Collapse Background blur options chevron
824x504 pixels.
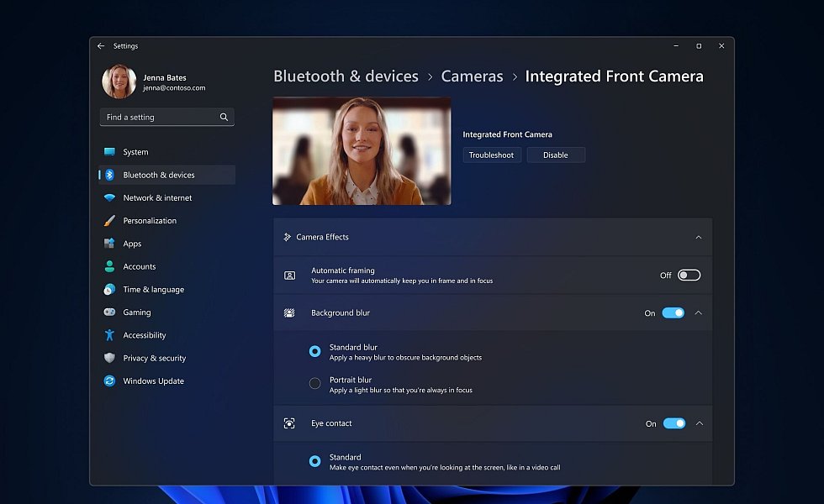[x=699, y=312]
